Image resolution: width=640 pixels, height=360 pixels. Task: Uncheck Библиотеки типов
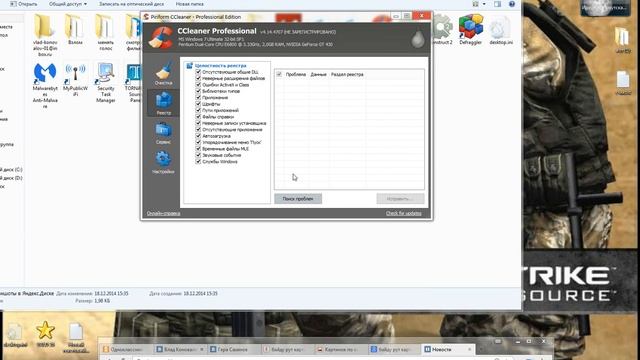[198, 91]
